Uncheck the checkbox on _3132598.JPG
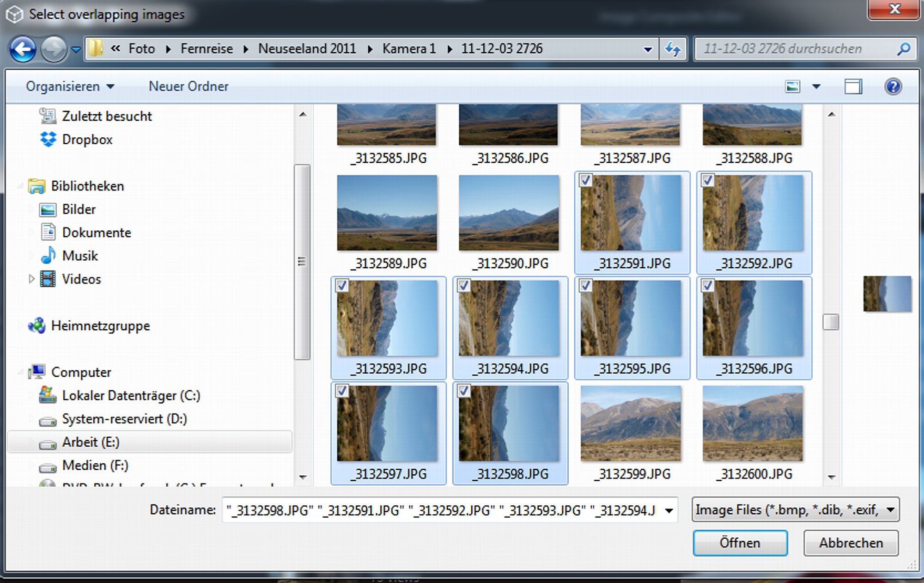This screenshot has width=924, height=583. 464,391
